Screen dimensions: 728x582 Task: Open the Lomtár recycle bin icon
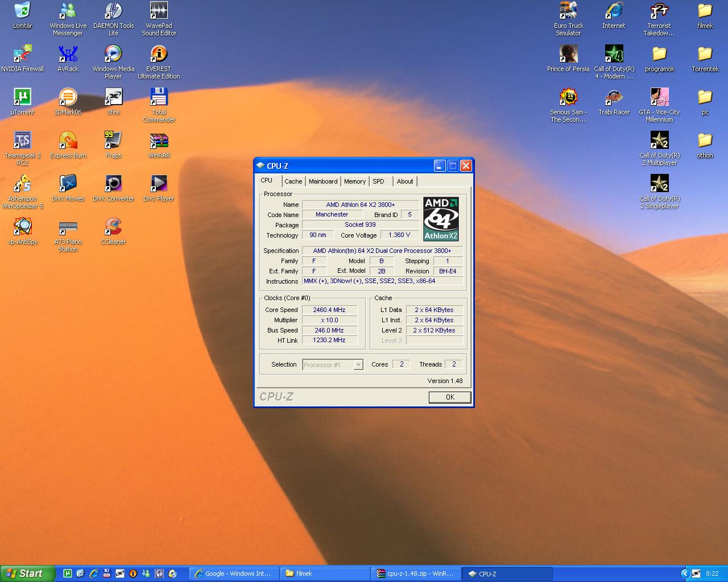[22, 16]
